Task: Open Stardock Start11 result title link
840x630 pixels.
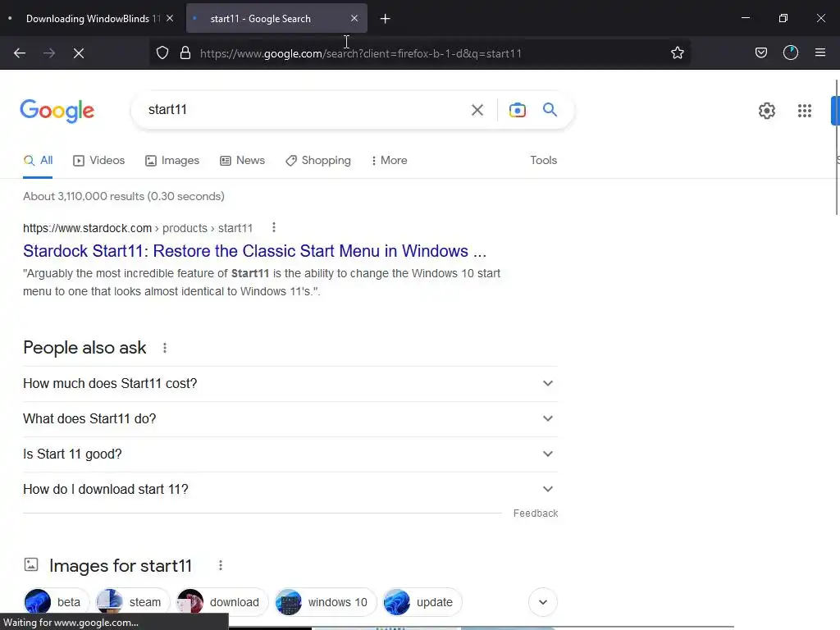Action: coord(254,251)
